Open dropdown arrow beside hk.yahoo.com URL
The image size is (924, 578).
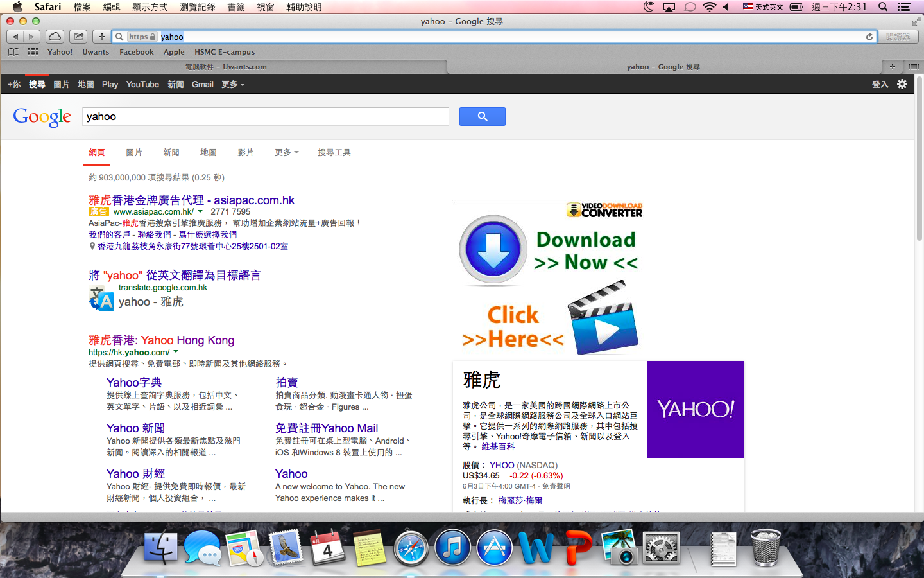[176, 352]
